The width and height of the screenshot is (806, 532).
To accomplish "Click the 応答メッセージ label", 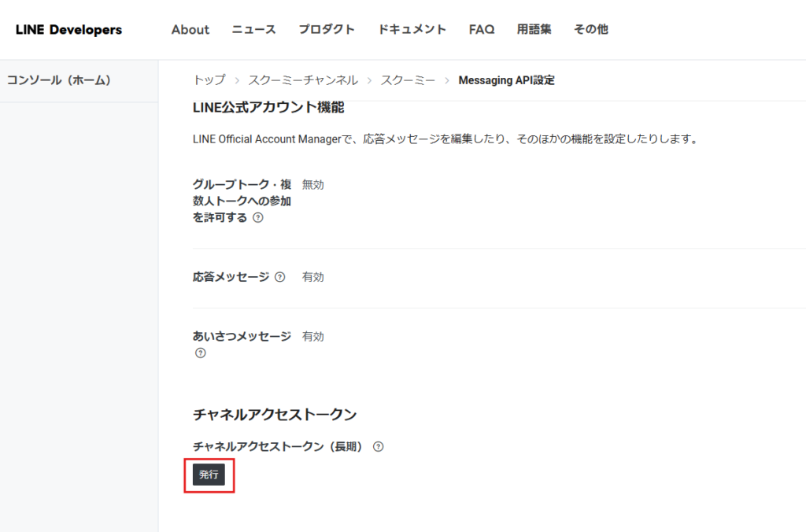I will click(x=231, y=277).
